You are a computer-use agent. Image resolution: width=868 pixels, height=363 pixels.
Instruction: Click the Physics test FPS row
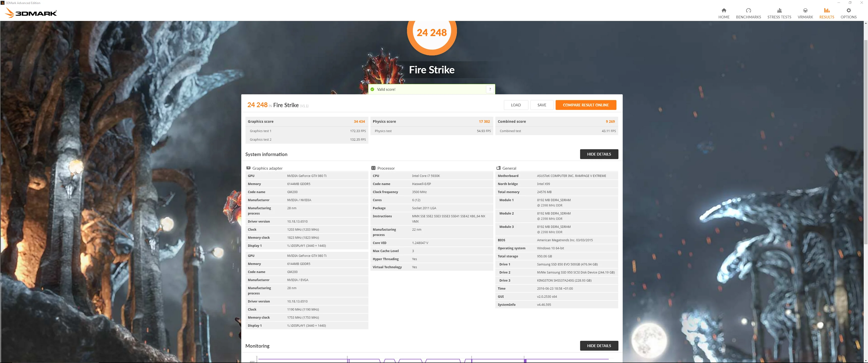(432, 131)
